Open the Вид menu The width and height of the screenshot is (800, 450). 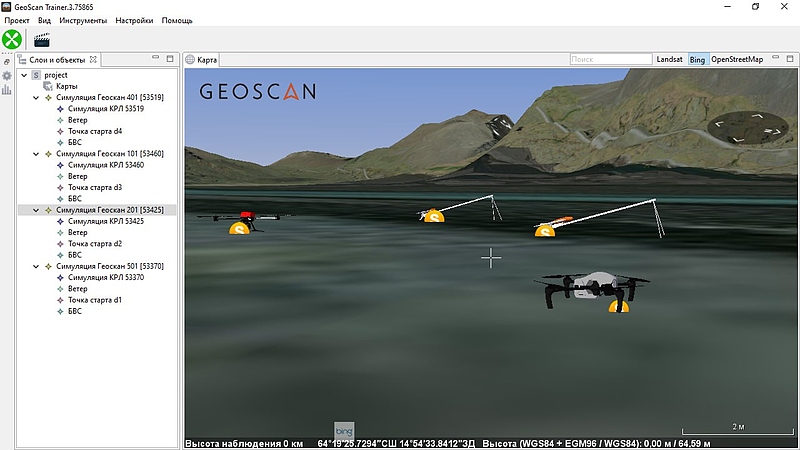point(44,20)
